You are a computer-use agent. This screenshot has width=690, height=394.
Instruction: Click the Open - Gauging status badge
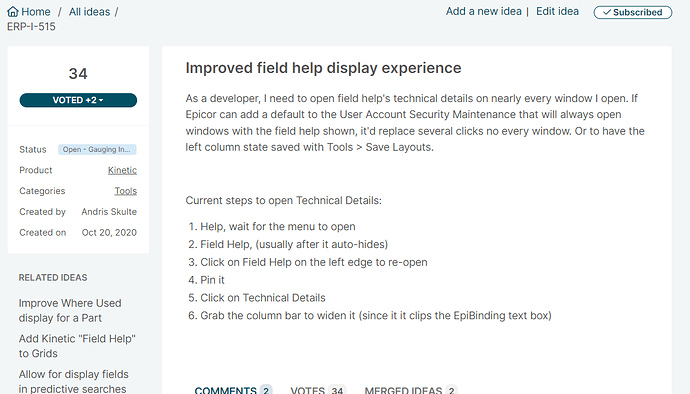(x=97, y=150)
